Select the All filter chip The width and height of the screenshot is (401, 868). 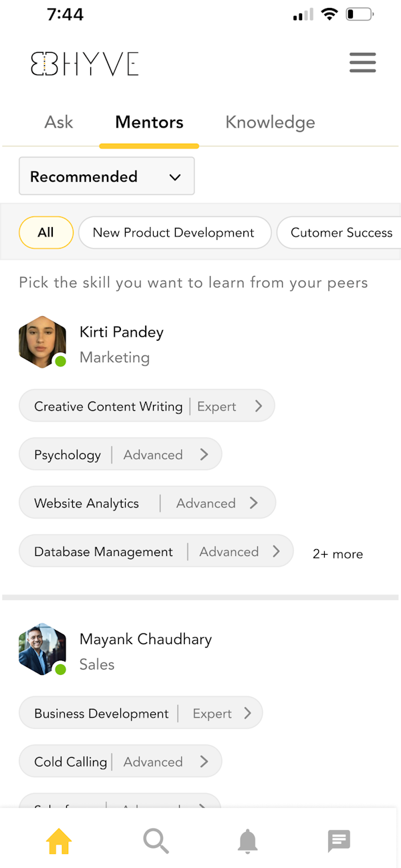pyautogui.click(x=45, y=233)
